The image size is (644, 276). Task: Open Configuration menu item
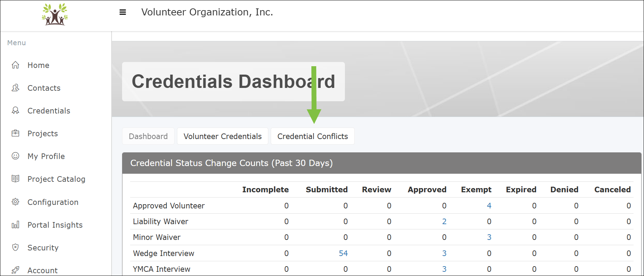tap(53, 202)
